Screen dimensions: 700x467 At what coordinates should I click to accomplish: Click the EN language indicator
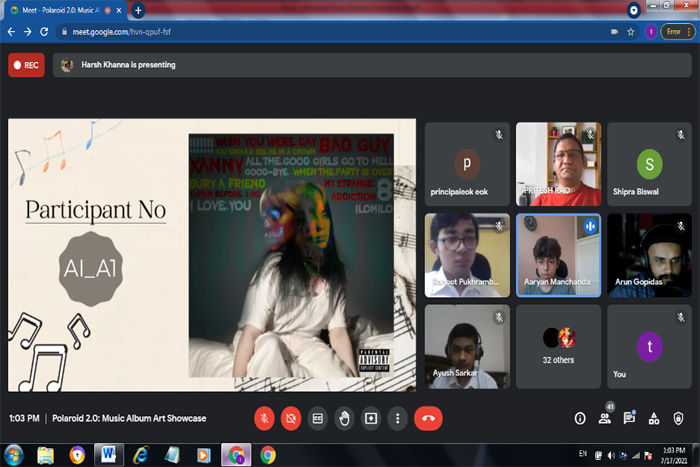[x=583, y=454]
